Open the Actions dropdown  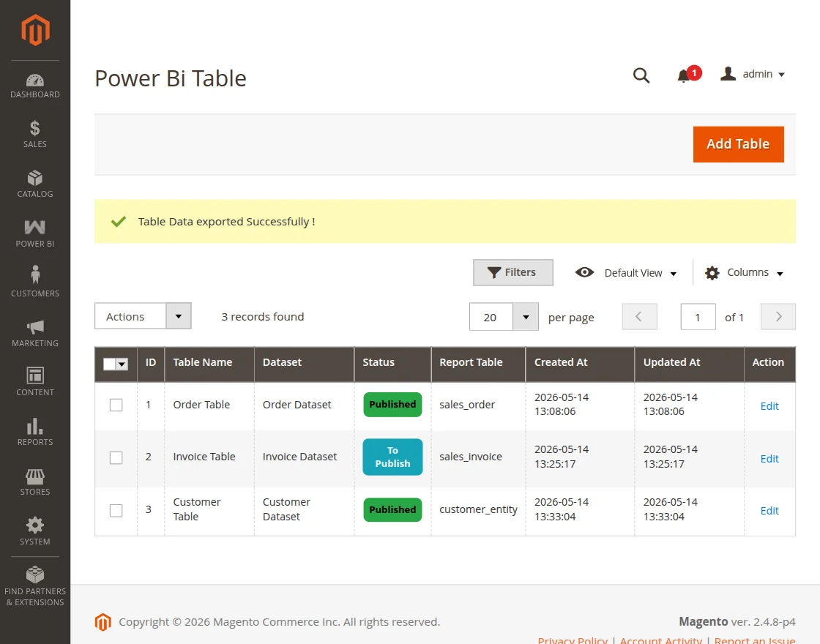[x=143, y=316]
